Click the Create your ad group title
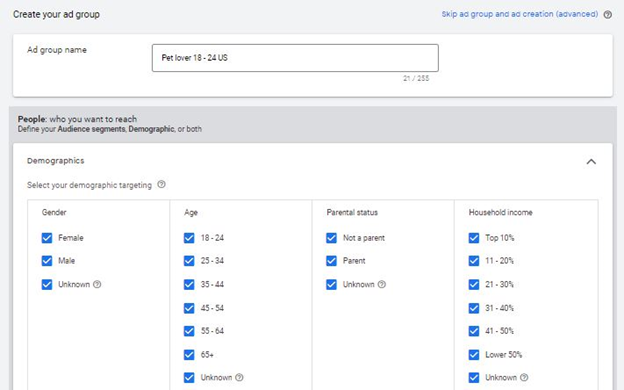This screenshot has width=624, height=390. coord(57,14)
